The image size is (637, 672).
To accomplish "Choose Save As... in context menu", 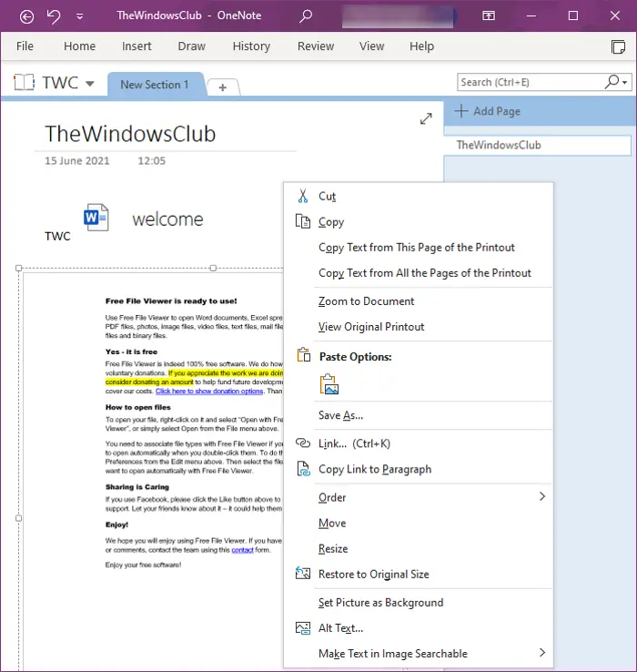I will 419,415.
